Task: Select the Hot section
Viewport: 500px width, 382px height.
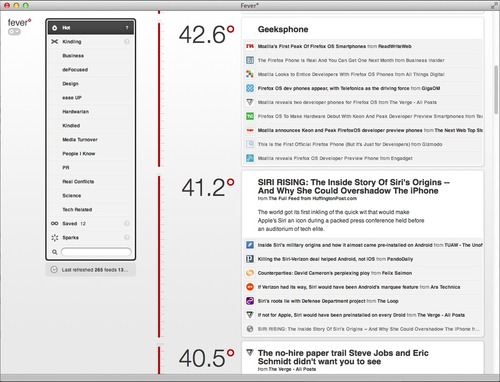Action: 91,28
